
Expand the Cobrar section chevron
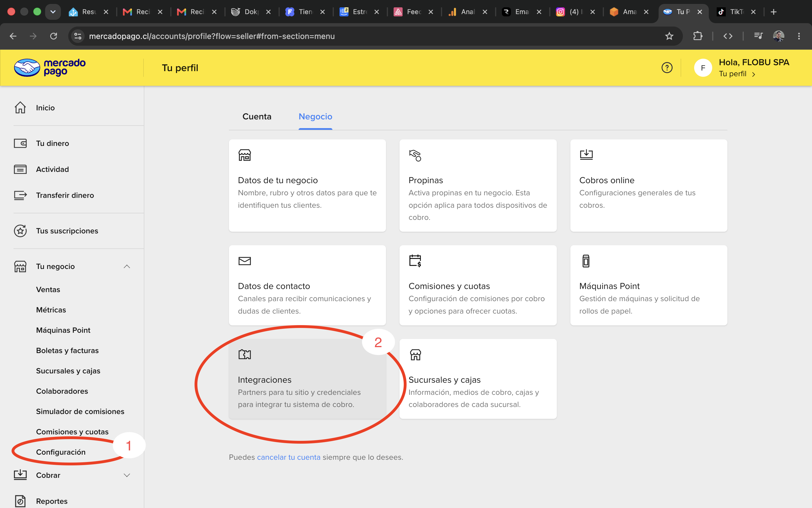127,475
